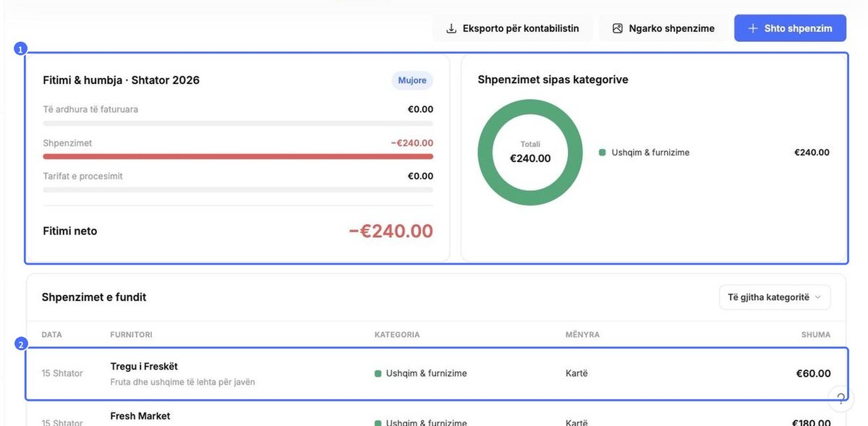
Task: Click the SHUMA column header
Action: [x=816, y=335]
